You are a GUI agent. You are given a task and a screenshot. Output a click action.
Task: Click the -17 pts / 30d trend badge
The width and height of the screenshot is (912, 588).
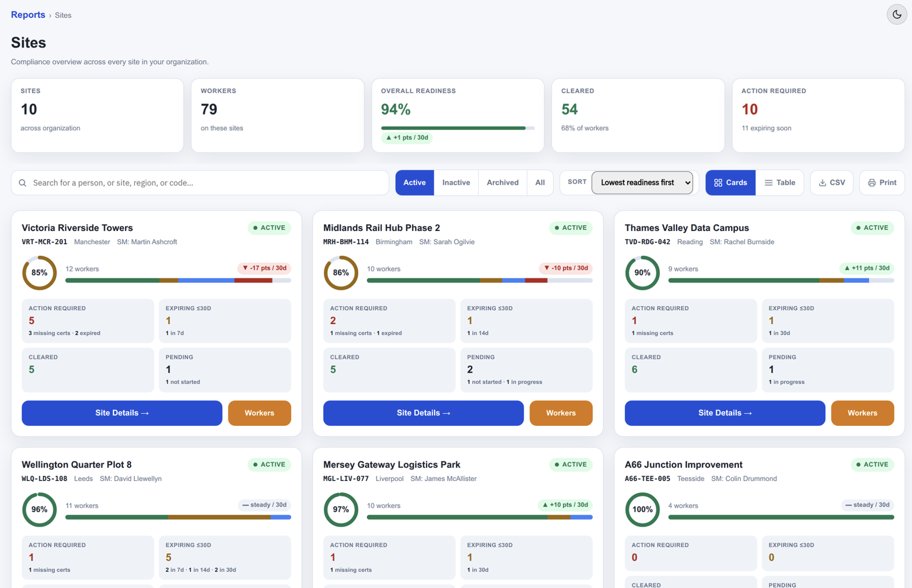264,268
